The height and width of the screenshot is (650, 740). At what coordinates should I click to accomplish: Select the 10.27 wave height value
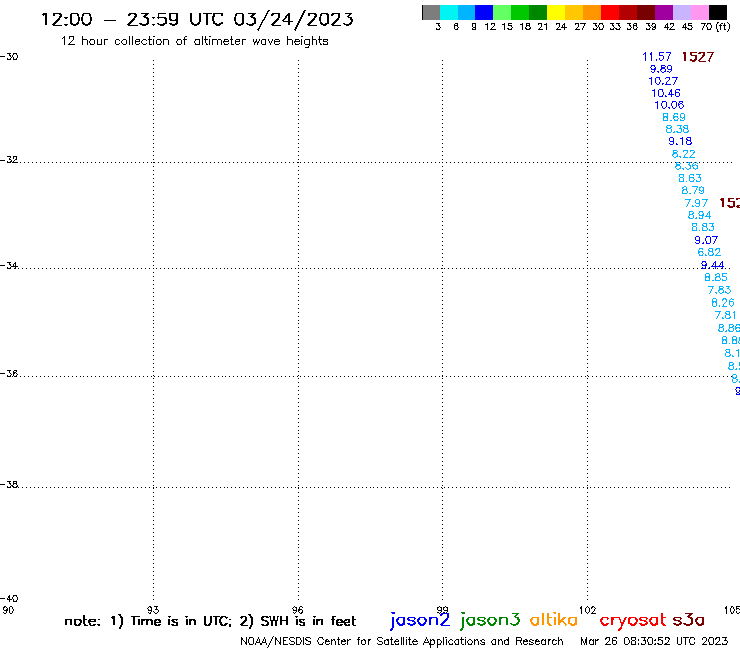(x=663, y=81)
